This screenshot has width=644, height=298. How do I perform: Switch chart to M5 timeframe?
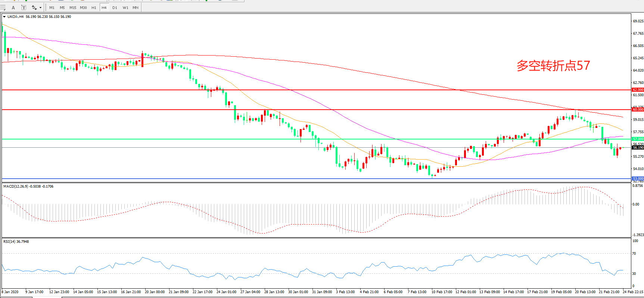click(x=62, y=7)
